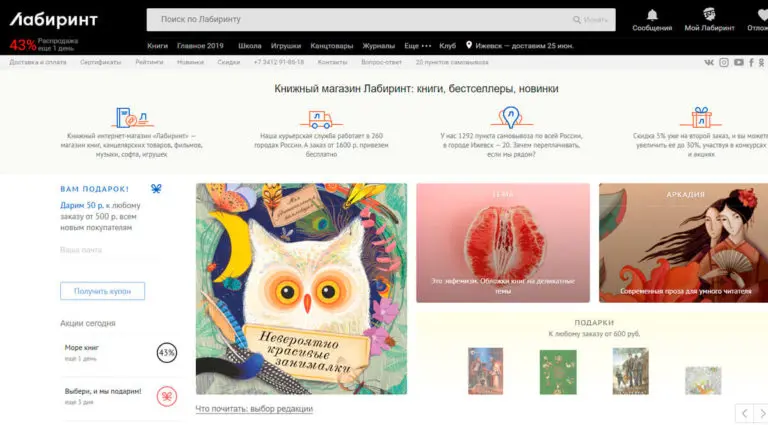This screenshot has width=768, height=425.
Task: Open the Вопрос-ответ link
Action: coord(381,62)
